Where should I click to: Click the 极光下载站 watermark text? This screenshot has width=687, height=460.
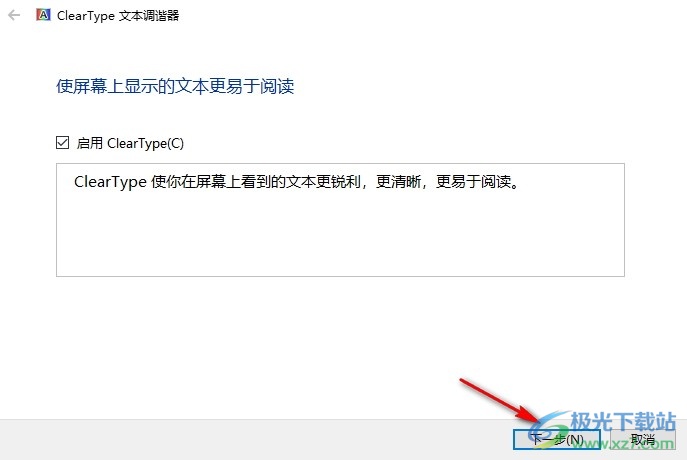623,421
